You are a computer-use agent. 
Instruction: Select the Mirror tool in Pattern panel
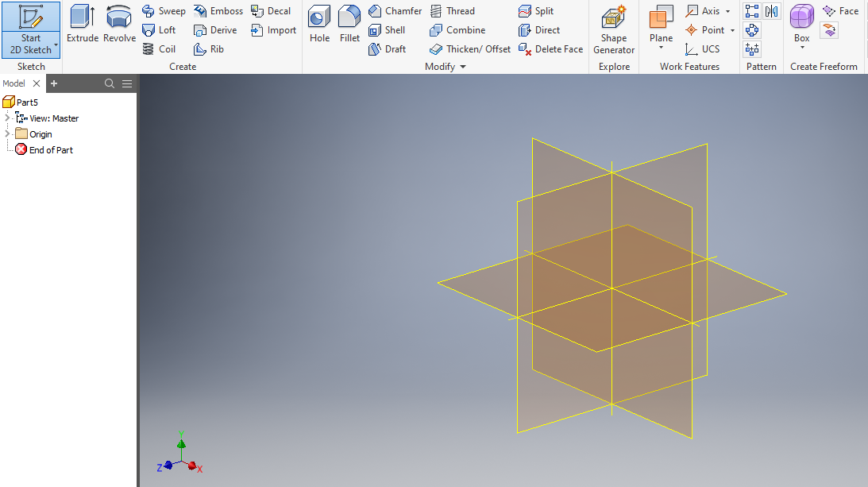coord(771,11)
